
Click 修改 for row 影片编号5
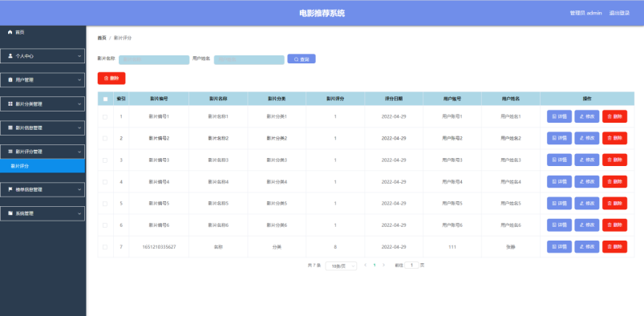[x=587, y=204]
